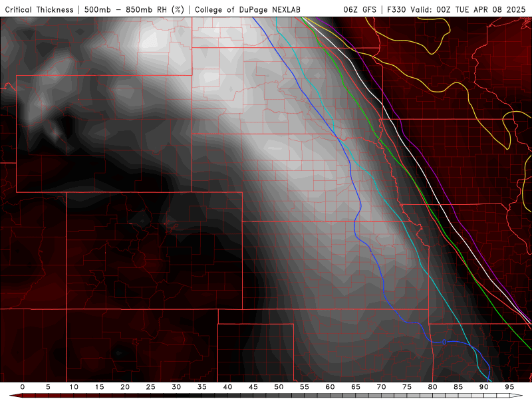Click the colorbar value "0"
The image size is (532, 399).
click(x=23, y=387)
